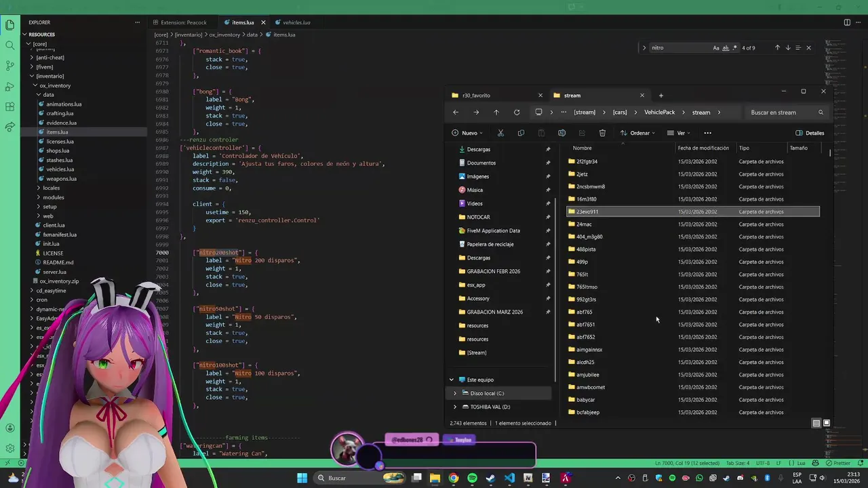868x488 pixels.
Task: Expand the modules folder in Explorer
Action: click(x=53, y=197)
